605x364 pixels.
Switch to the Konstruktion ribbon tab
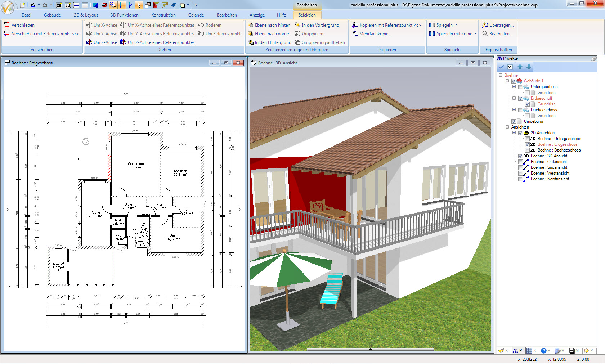click(163, 15)
